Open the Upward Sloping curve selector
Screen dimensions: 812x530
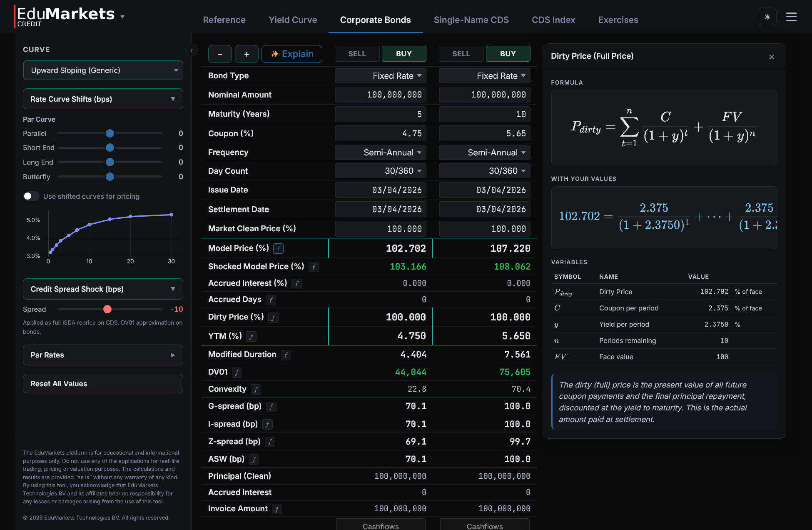pos(103,70)
